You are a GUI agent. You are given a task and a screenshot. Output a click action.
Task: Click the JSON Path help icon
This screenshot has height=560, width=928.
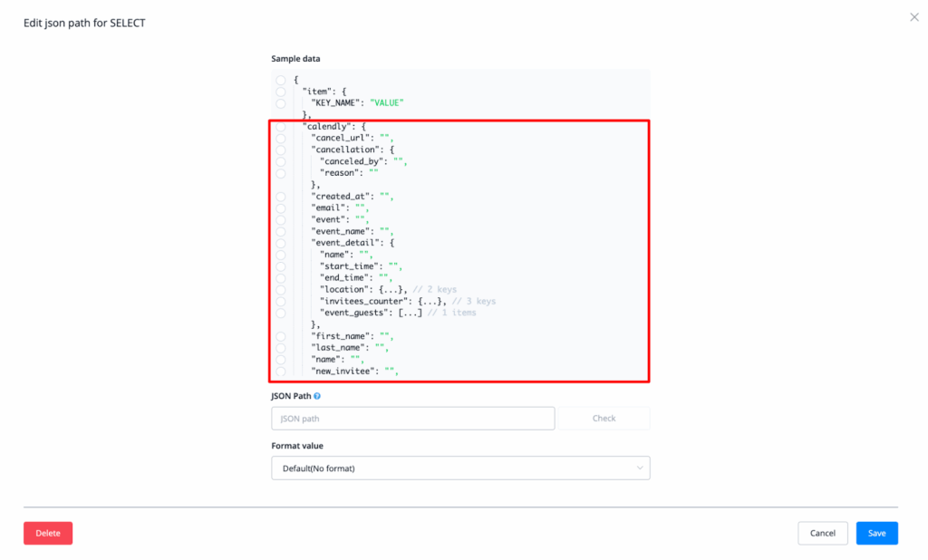pyautogui.click(x=317, y=396)
